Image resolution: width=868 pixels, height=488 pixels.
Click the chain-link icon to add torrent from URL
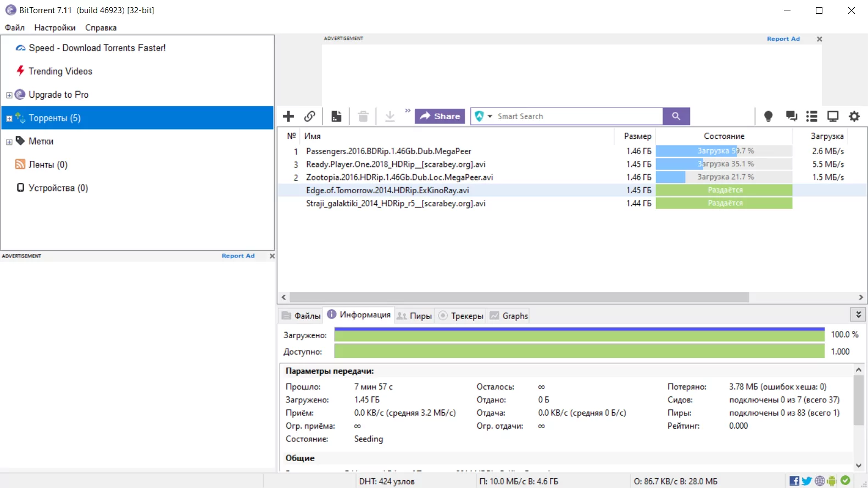click(310, 116)
